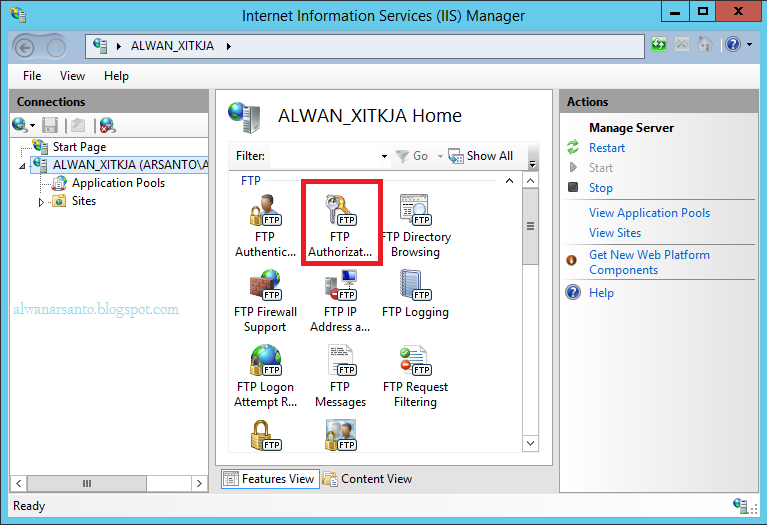Click Stop in Manage Server actions

(x=601, y=188)
